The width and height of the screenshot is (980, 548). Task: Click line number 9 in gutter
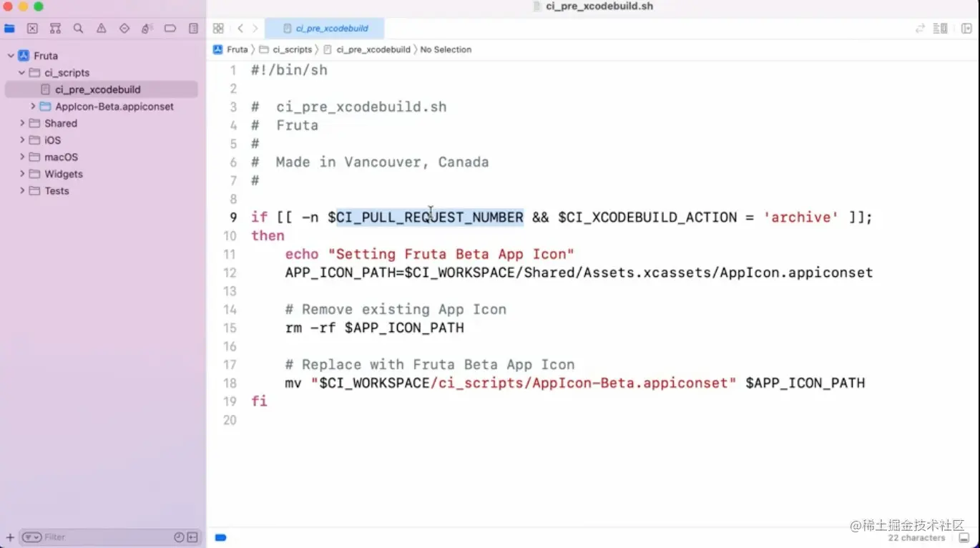click(233, 217)
